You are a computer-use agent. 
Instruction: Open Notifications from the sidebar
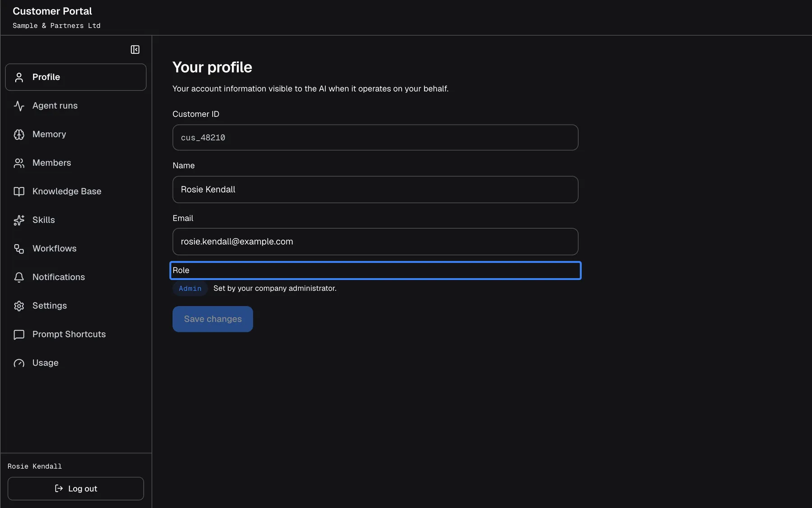pos(76,277)
